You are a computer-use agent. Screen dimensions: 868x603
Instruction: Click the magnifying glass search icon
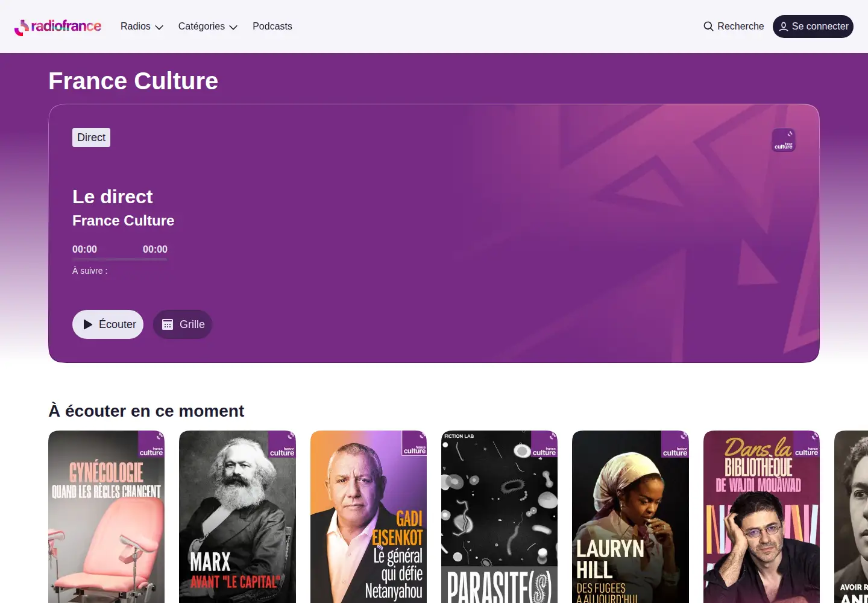[x=708, y=27]
